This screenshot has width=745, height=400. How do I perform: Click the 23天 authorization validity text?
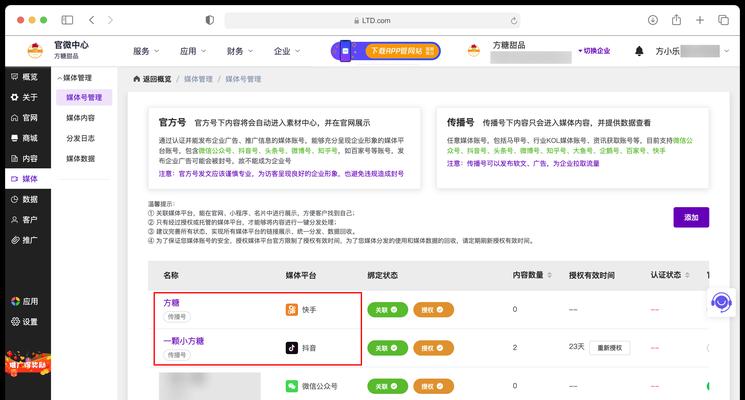click(576, 347)
